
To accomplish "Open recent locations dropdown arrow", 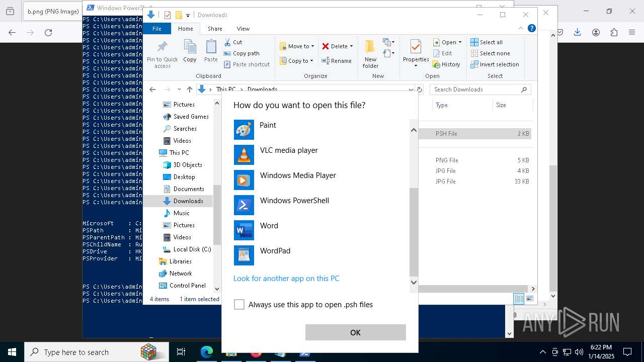I will [x=179, y=89].
